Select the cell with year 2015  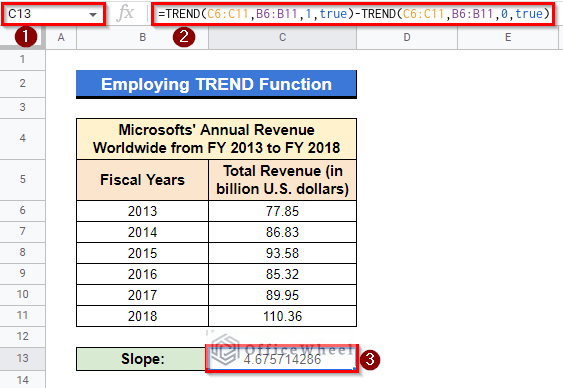coord(143,253)
